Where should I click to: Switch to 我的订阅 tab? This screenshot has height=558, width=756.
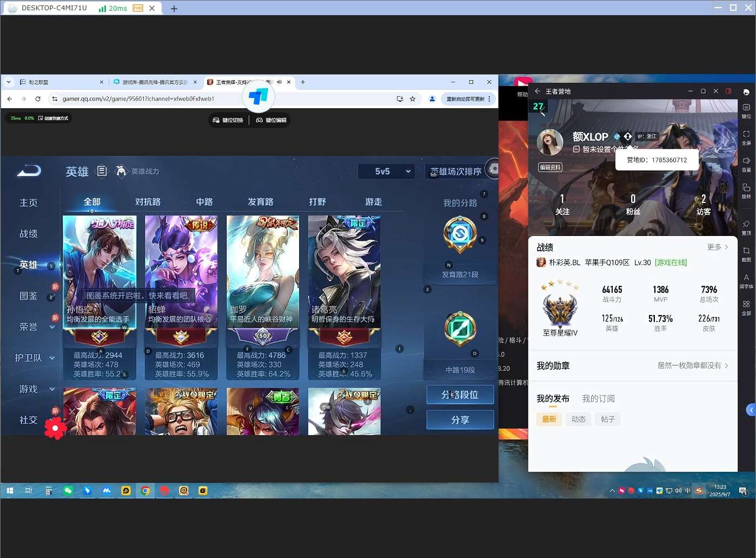click(598, 398)
